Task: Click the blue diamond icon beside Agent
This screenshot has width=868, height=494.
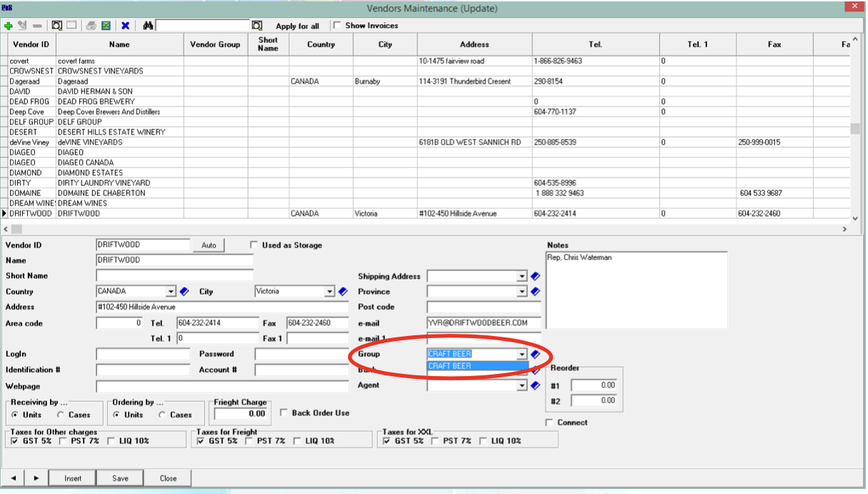Action: tap(536, 385)
